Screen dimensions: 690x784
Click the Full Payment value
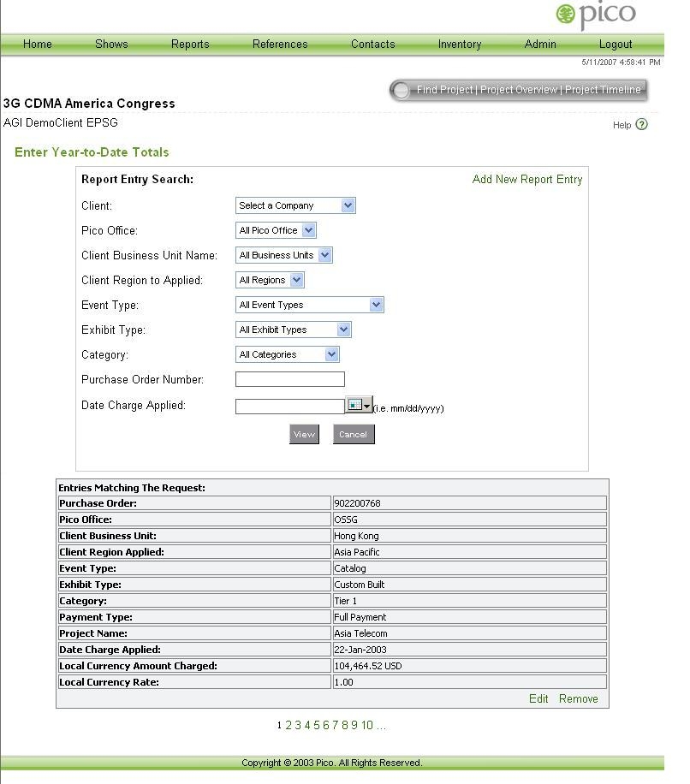coord(360,617)
